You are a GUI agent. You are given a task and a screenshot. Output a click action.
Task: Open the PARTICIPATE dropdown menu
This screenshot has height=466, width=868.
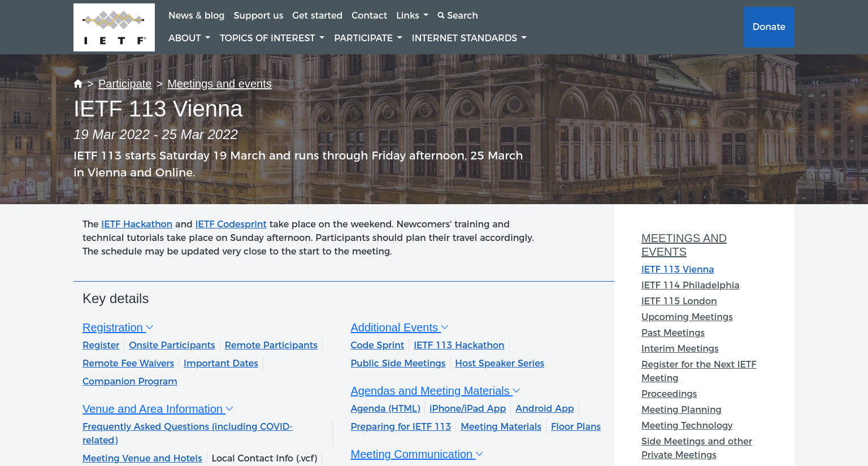click(x=368, y=38)
